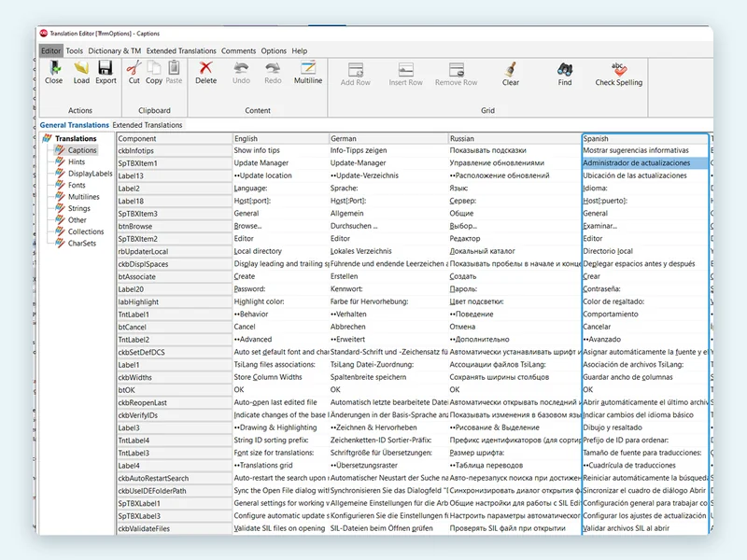Image resolution: width=747 pixels, height=560 pixels.
Task: Select Hints in the translations tree
Action: point(77,161)
